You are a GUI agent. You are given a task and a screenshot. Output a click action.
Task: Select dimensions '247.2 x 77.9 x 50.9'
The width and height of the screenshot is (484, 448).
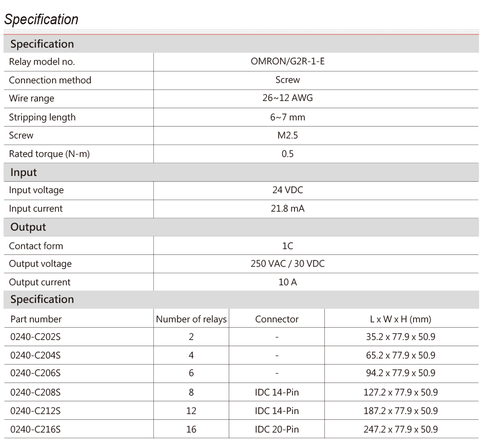(x=400, y=429)
